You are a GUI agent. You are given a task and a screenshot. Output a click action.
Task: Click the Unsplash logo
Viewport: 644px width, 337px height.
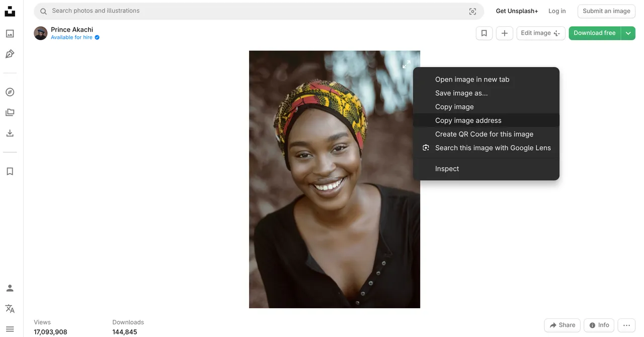coord(10,11)
